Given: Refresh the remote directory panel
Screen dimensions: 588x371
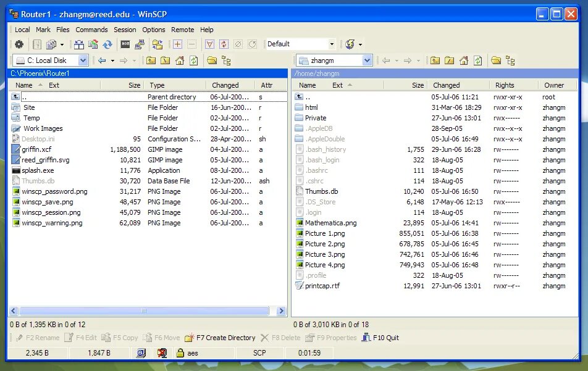Looking at the screenshot, I should (478, 60).
